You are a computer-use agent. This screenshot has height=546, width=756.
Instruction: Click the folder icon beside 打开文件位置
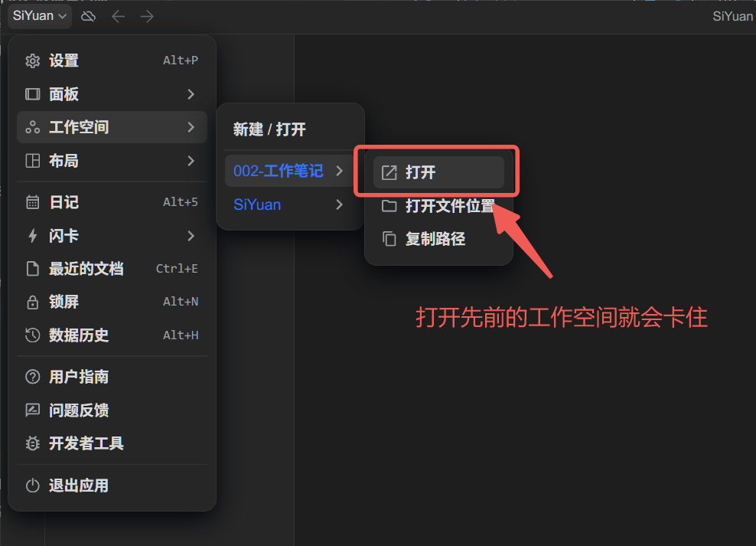pyautogui.click(x=389, y=206)
